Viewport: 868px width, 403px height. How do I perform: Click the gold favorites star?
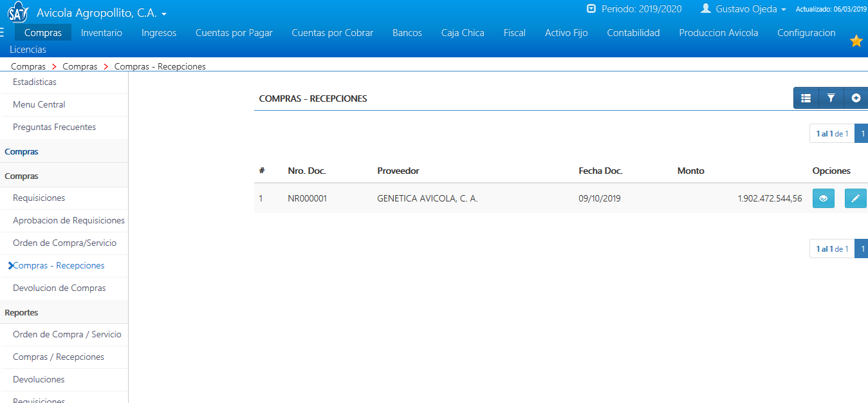856,41
